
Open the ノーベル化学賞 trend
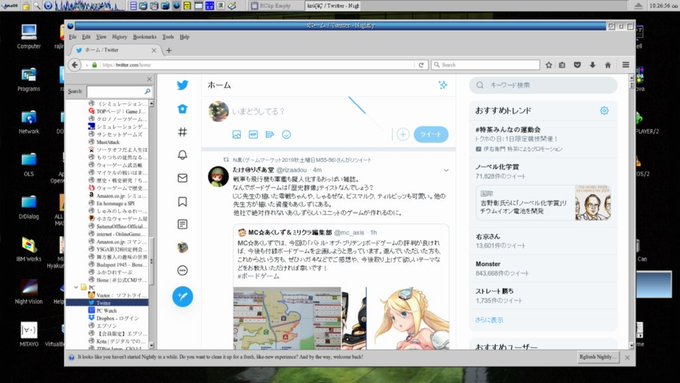497,167
